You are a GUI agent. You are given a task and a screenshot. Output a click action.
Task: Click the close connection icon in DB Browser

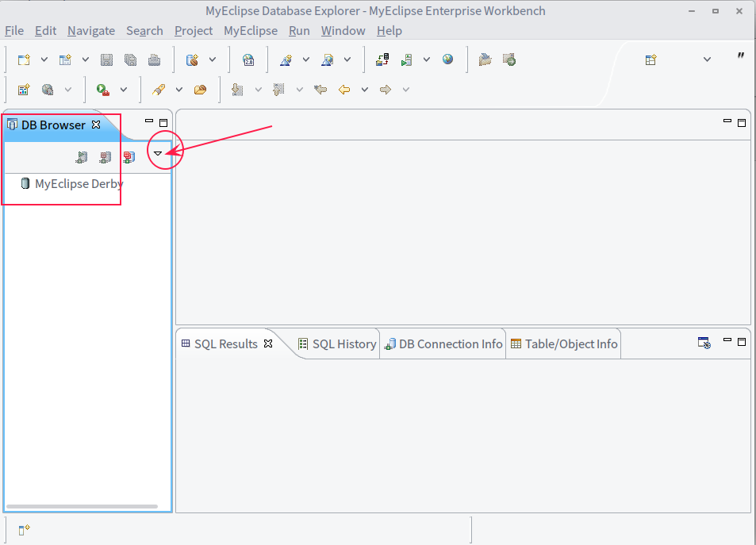[105, 157]
